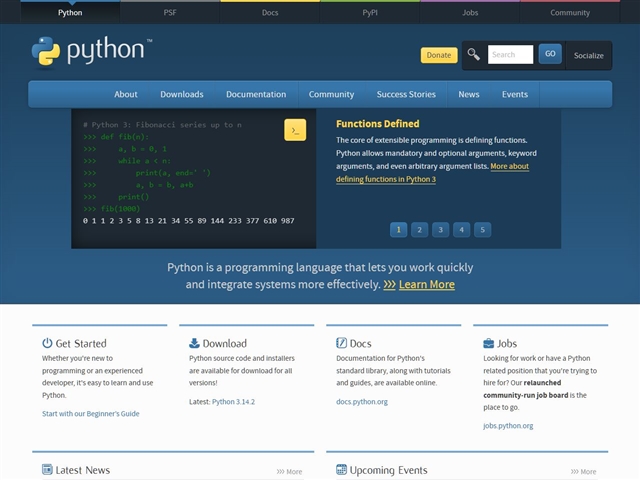Click the Python logo in the header

92,51
